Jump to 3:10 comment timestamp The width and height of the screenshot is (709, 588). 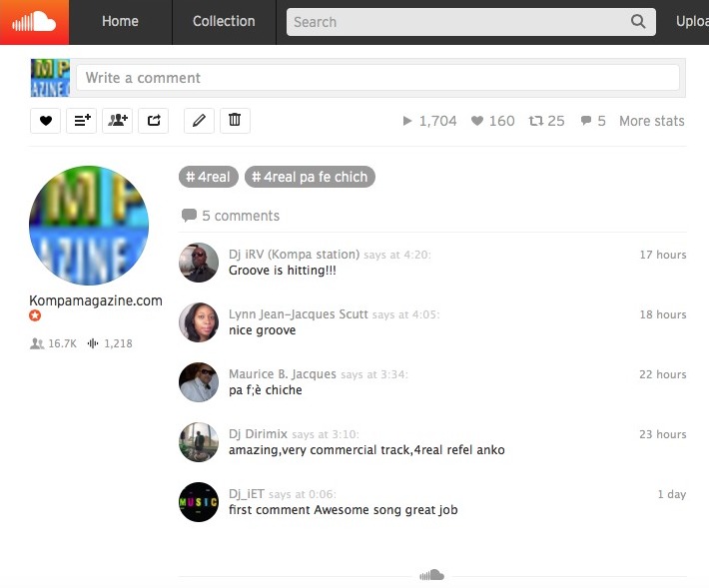point(345,434)
